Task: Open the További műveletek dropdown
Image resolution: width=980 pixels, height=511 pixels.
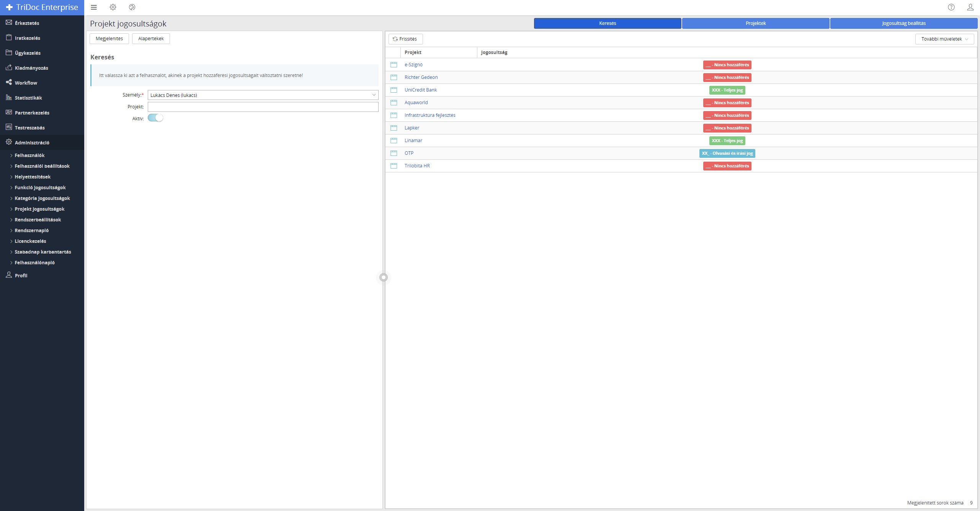Action: [944, 39]
